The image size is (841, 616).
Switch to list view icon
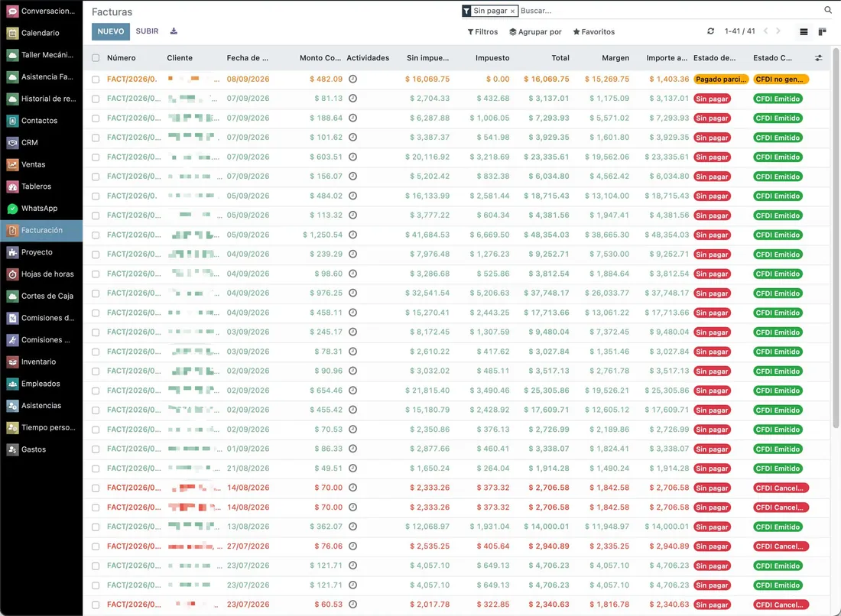pyautogui.click(x=804, y=31)
